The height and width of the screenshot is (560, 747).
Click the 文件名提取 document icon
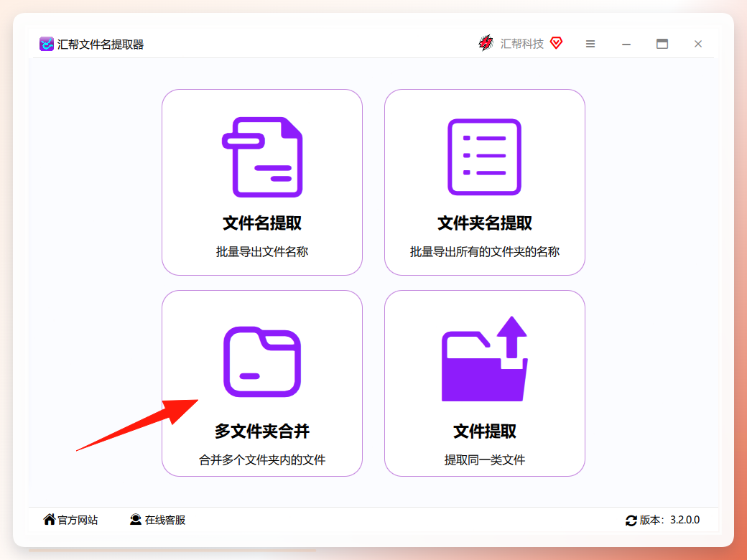262,157
